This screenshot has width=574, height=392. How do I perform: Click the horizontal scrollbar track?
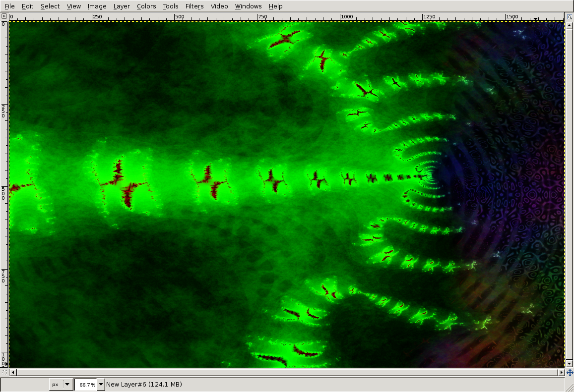[x=287, y=372]
